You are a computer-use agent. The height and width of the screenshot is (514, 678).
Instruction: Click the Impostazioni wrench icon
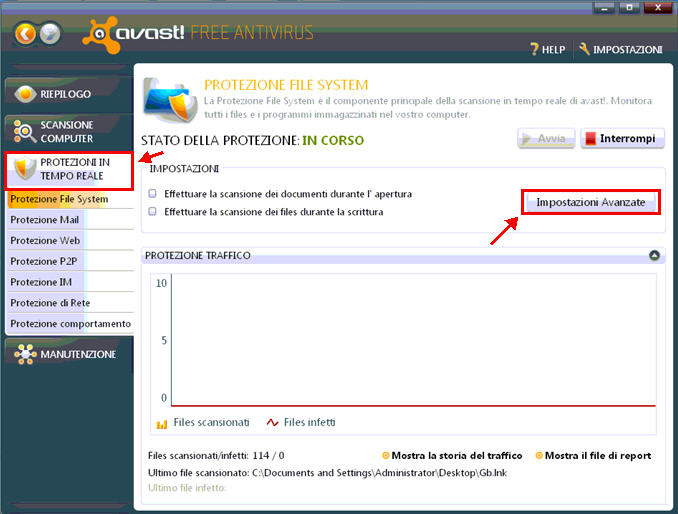(x=584, y=49)
